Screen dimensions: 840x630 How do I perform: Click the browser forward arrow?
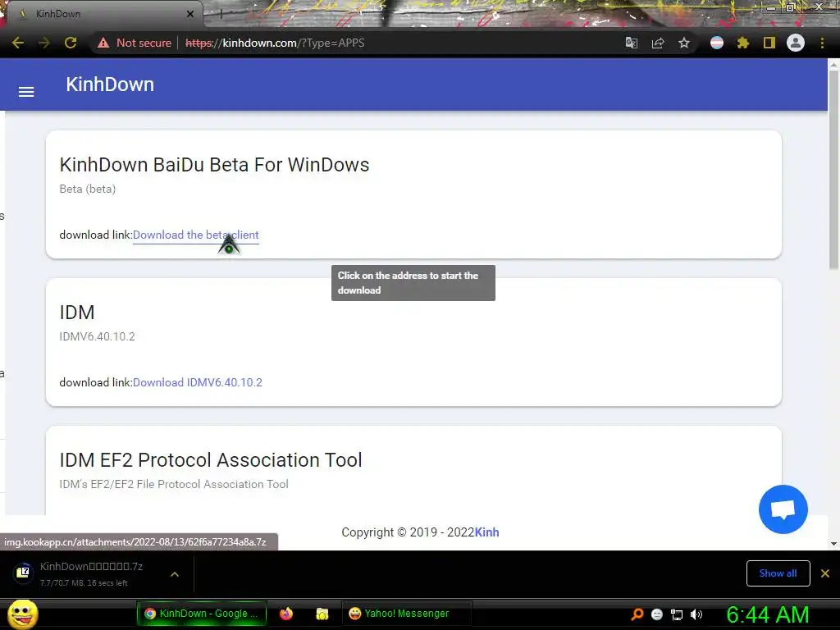click(44, 43)
